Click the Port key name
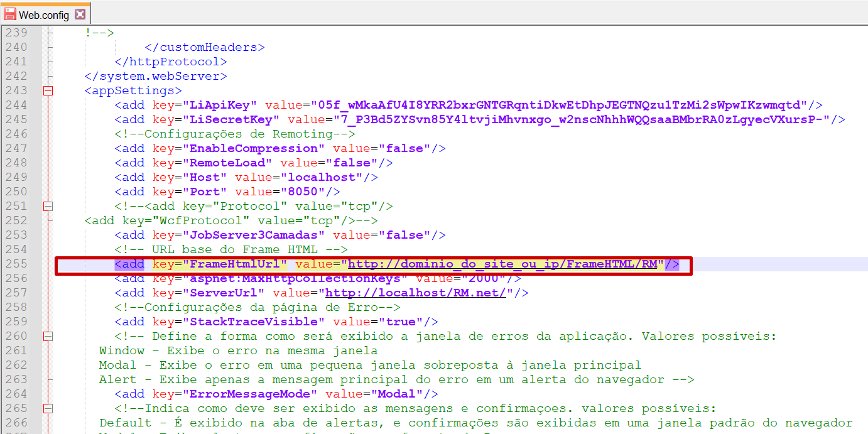 tap(205, 192)
